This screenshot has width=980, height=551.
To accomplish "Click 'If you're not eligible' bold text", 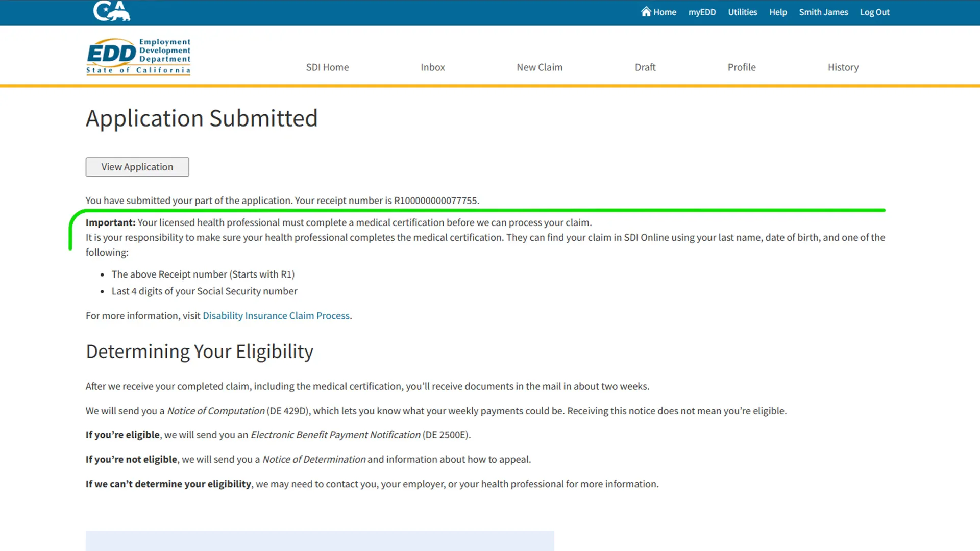I will click(131, 459).
